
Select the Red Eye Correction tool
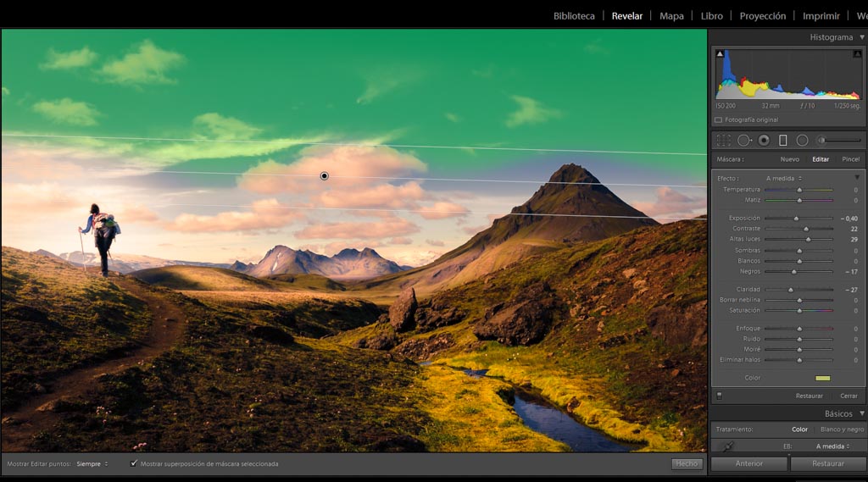pyautogui.click(x=764, y=141)
